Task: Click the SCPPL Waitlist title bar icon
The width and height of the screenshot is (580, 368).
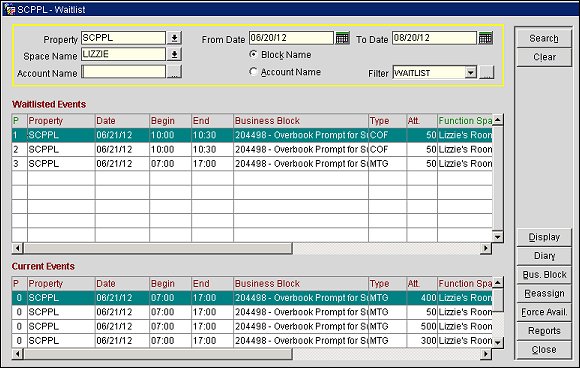Action: (9, 9)
